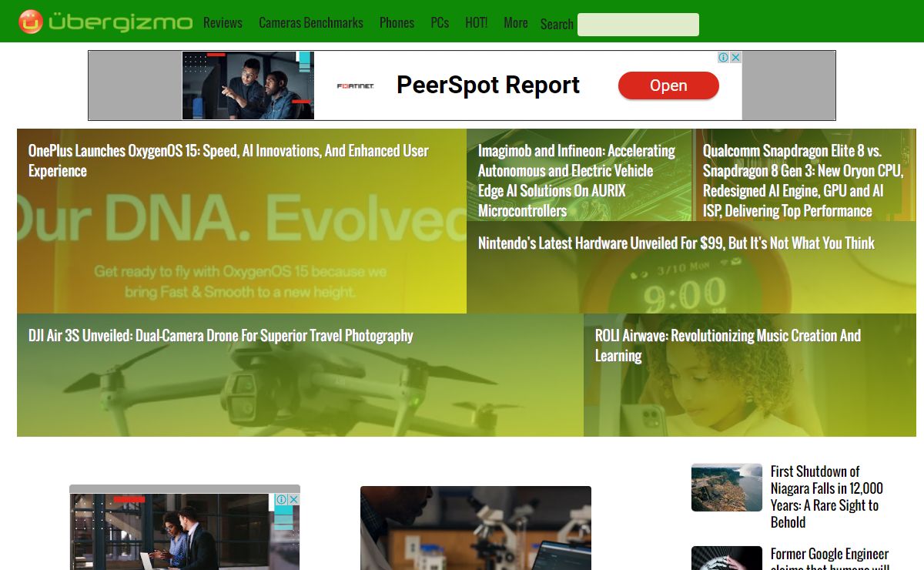The image size is (924, 570).
Task: Click the microscope lab article image
Action: [x=476, y=528]
